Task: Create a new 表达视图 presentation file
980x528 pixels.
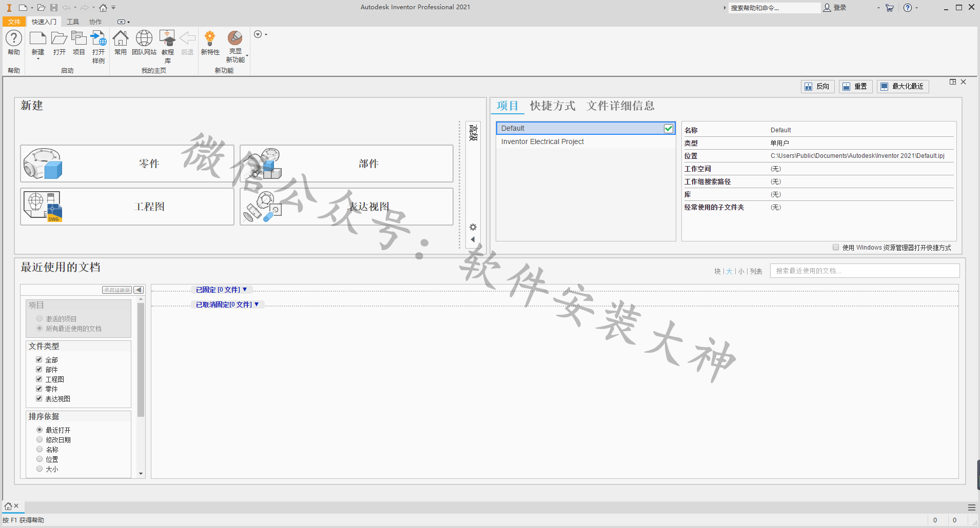Action: click(346, 207)
